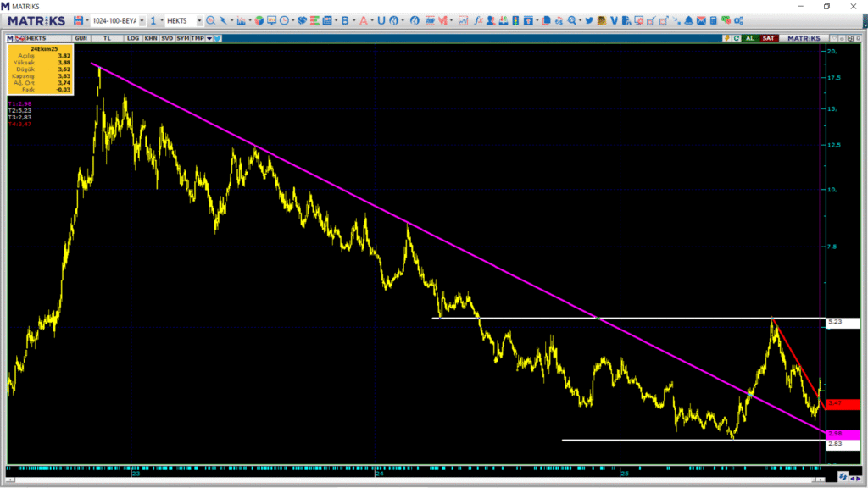Toggle the KHN button on chart bar
The width and height of the screenshot is (868, 488).
point(150,38)
